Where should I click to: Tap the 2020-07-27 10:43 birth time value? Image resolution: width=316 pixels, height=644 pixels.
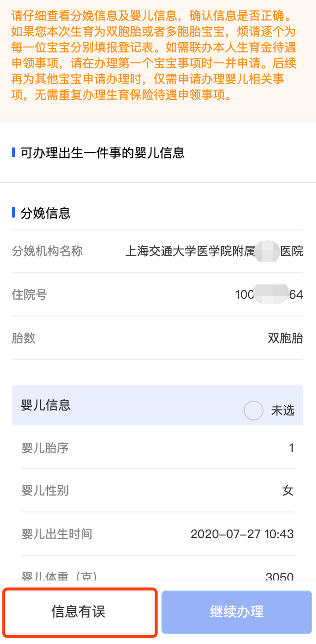[x=242, y=534]
